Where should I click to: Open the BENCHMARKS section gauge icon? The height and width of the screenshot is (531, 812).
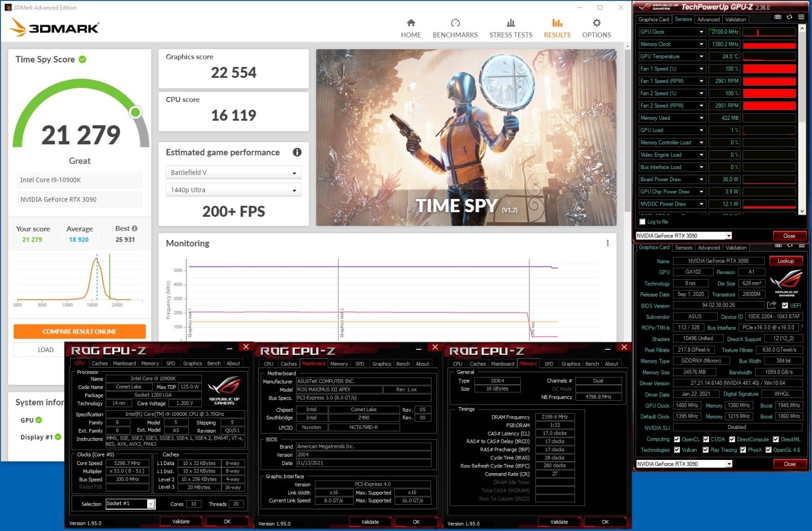(455, 23)
